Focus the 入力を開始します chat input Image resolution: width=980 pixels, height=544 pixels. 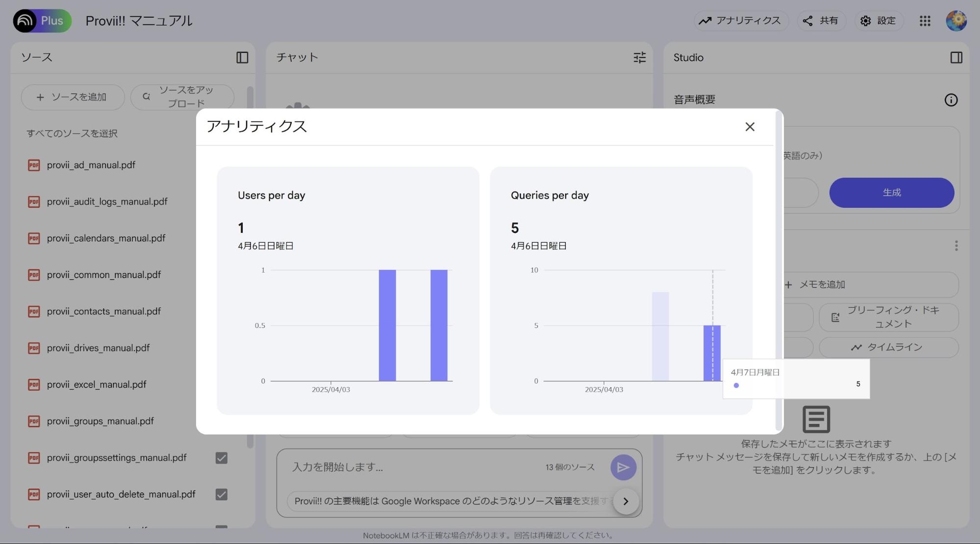412,467
